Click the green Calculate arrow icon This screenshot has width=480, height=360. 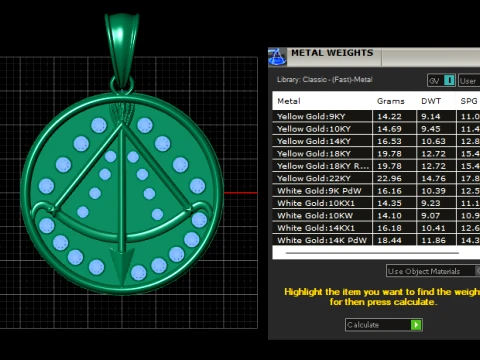pyautogui.click(x=416, y=325)
